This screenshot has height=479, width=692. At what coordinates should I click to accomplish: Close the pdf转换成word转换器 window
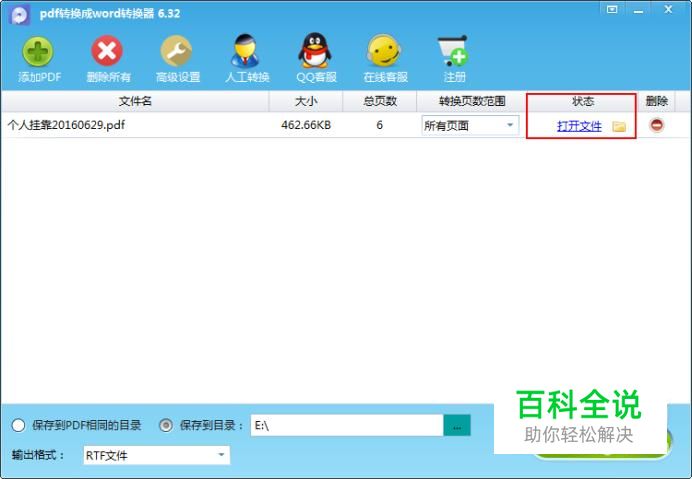tap(668, 10)
